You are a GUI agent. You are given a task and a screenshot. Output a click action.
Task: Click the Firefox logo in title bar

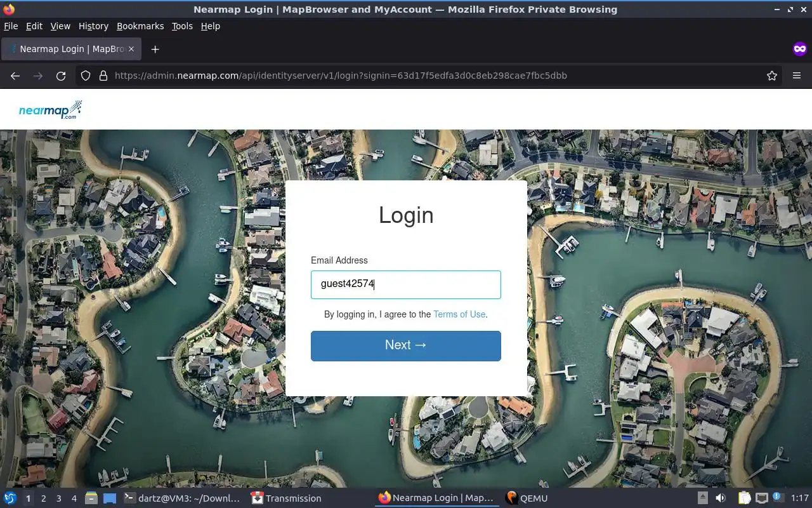pos(9,10)
